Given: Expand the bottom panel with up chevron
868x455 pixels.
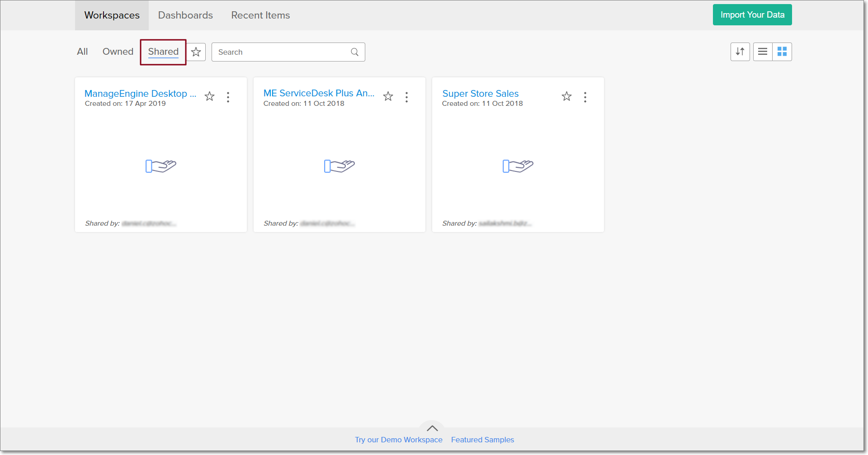Looking at the screenshot, I should (x=432, y=428).
